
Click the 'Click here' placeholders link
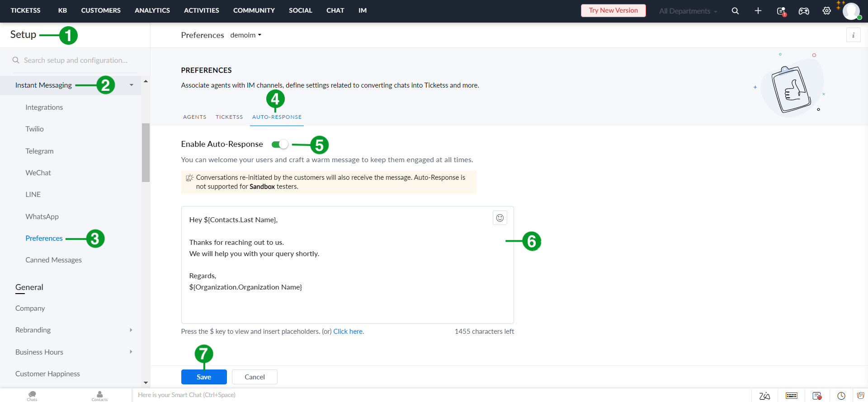(348, 332)
